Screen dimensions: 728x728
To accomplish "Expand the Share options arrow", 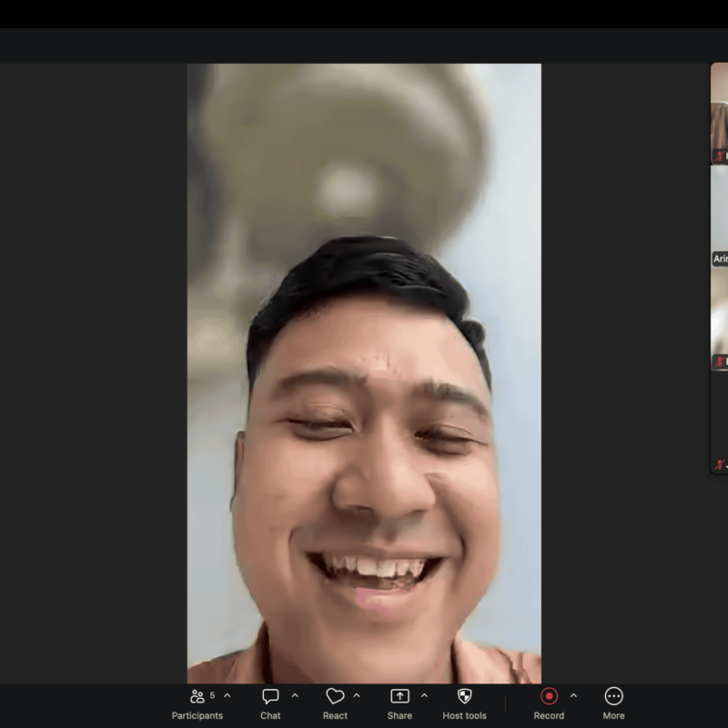I will point(424,695).
